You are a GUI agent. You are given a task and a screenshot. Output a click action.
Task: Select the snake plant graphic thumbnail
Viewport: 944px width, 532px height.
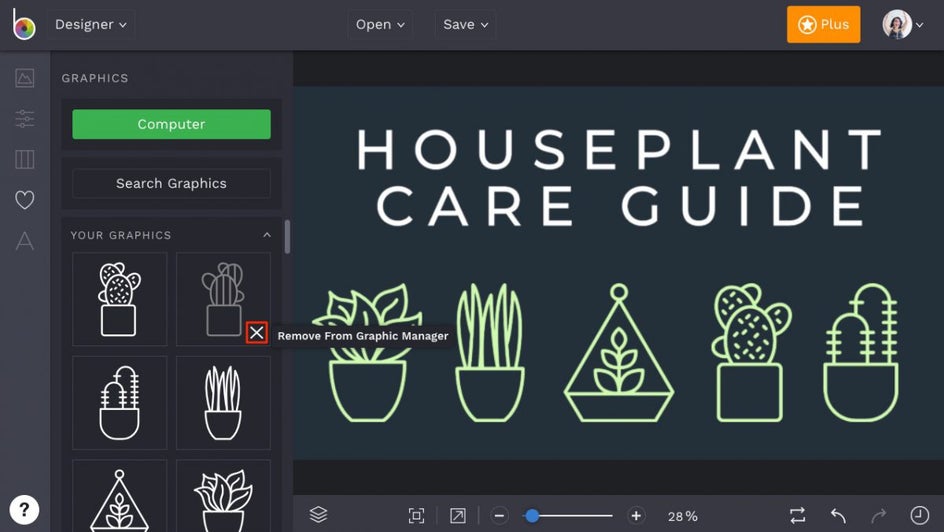pos(223,403)
